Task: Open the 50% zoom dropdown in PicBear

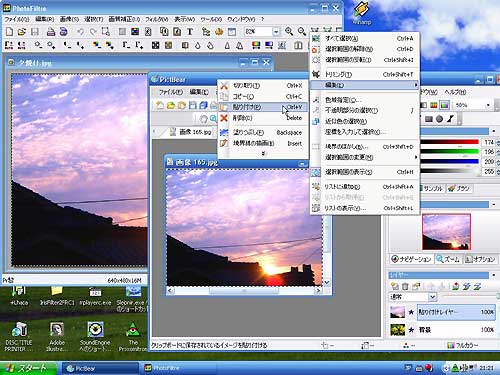Action: tap(488, 105)
